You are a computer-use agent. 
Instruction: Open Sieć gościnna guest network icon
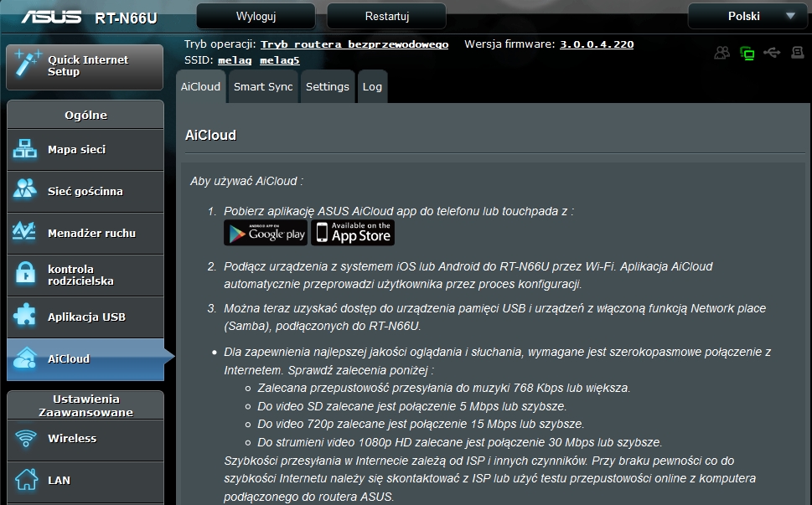(x=25, y=189)
